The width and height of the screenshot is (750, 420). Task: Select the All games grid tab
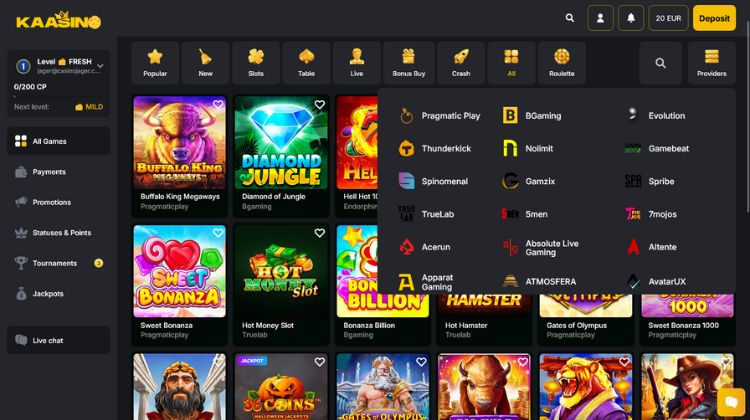[511, 63]
